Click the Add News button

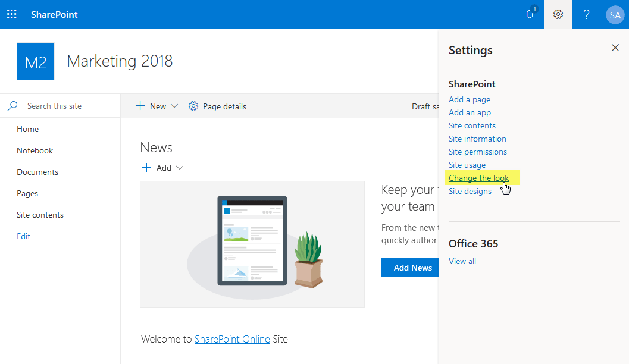pyautogui.click(x=410, y=267)
